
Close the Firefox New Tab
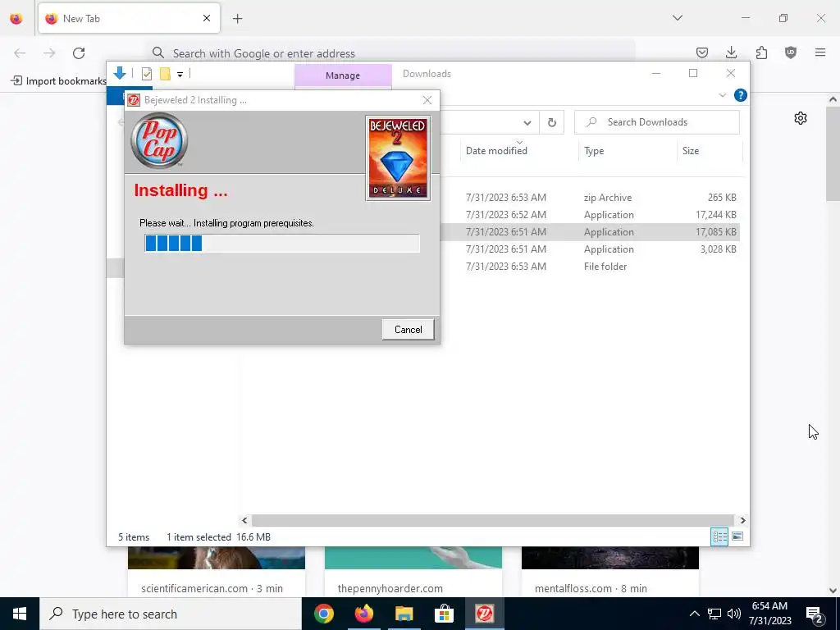[206, 18]
